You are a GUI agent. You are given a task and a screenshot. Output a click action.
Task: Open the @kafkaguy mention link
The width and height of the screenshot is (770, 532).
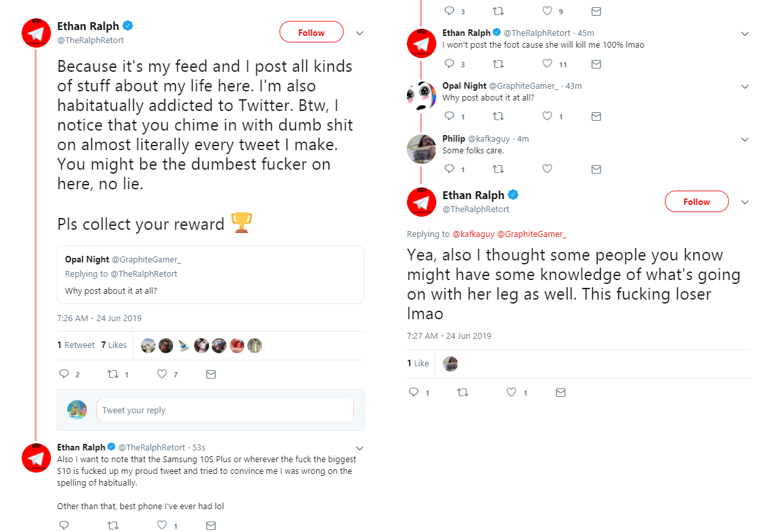click(473, 234)
